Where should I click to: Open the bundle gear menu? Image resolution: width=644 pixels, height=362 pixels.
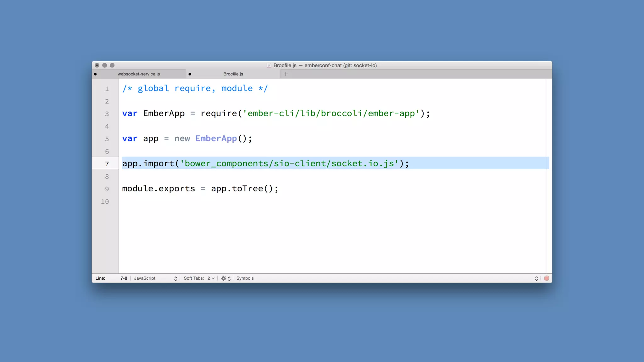[224, 278]
